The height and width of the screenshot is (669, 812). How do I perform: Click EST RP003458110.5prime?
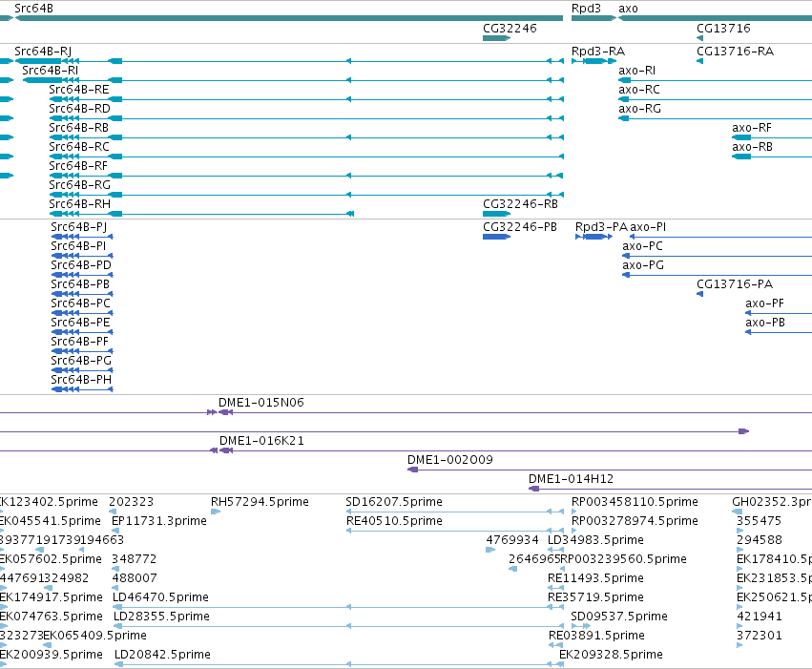635,502
